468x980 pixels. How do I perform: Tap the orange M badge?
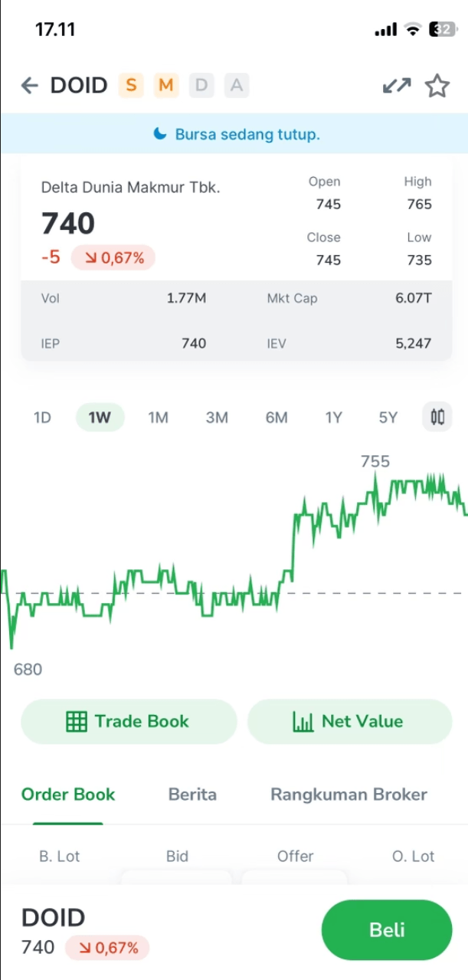point(166,85)
